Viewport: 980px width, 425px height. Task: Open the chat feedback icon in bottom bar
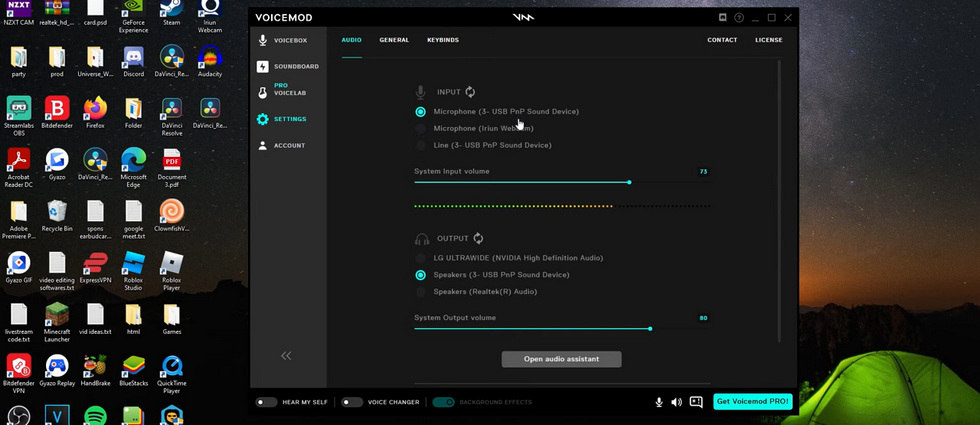tap(696, 402)
